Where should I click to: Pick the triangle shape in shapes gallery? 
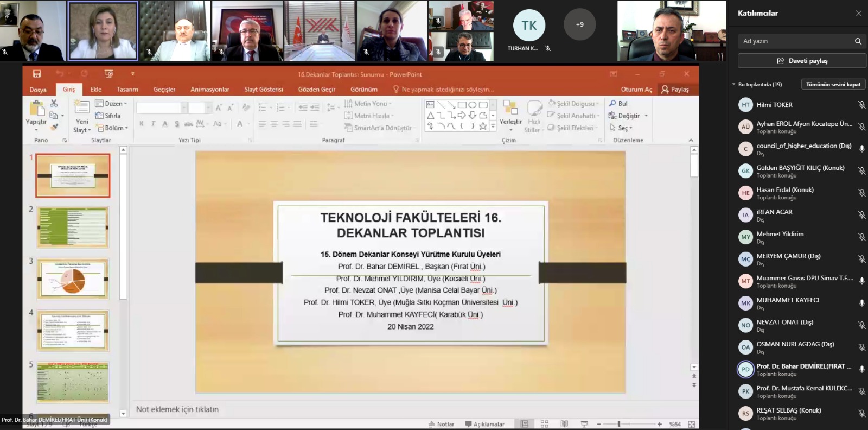(431, 115)
